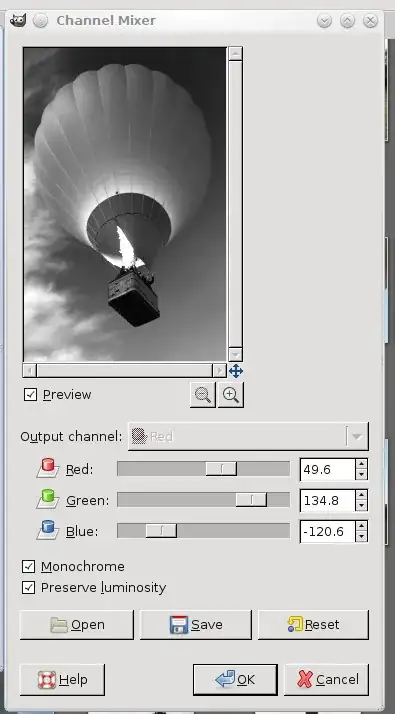Click the Blue slider handle

coord(161,530)
